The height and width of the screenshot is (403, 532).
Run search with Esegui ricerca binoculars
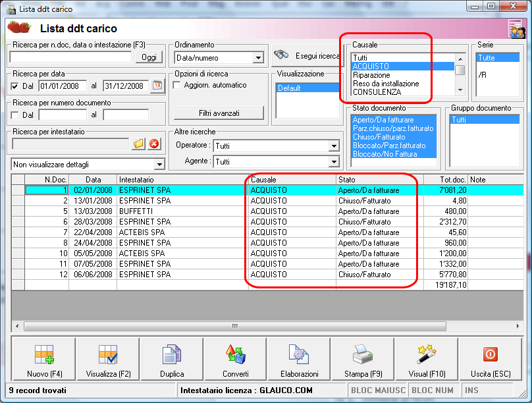click(306, 55)
